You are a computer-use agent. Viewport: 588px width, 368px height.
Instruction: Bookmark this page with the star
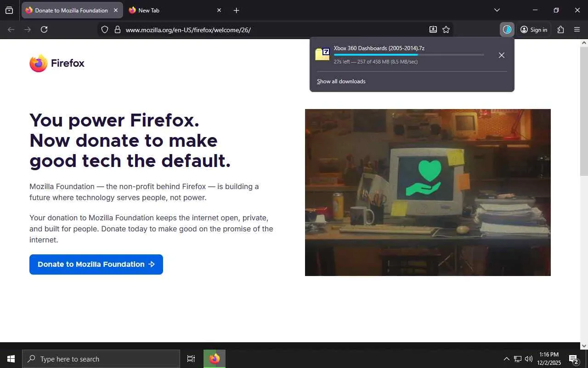pyautogui.click(x=446, y=29)
